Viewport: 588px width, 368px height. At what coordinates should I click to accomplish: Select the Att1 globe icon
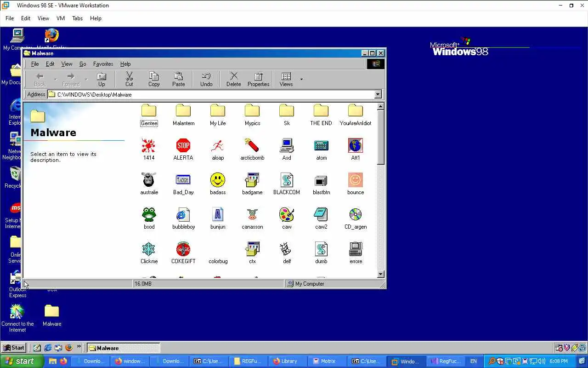pos(356,145)
